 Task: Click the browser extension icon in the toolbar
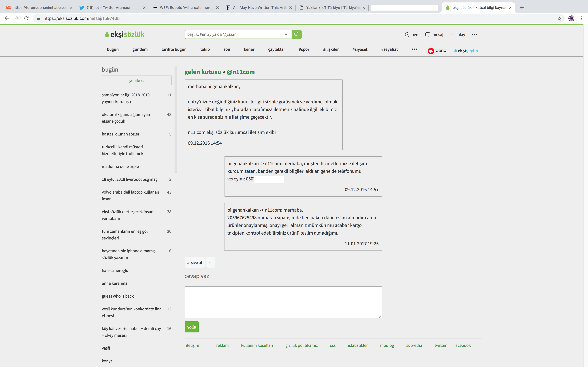coord(571,19)
